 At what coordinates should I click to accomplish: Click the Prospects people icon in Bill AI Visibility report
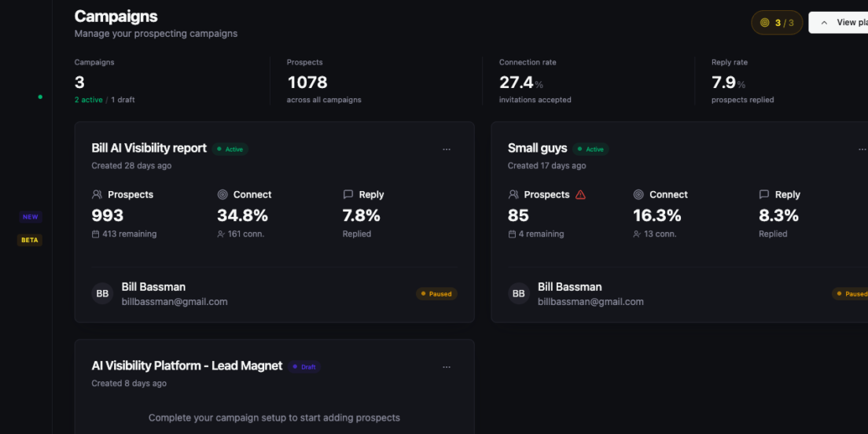click(x=97, y=195)
